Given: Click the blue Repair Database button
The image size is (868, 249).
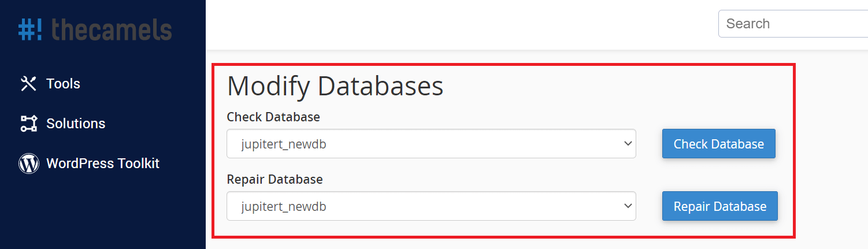Looking at the screenshot, I should tap(720, 206).
